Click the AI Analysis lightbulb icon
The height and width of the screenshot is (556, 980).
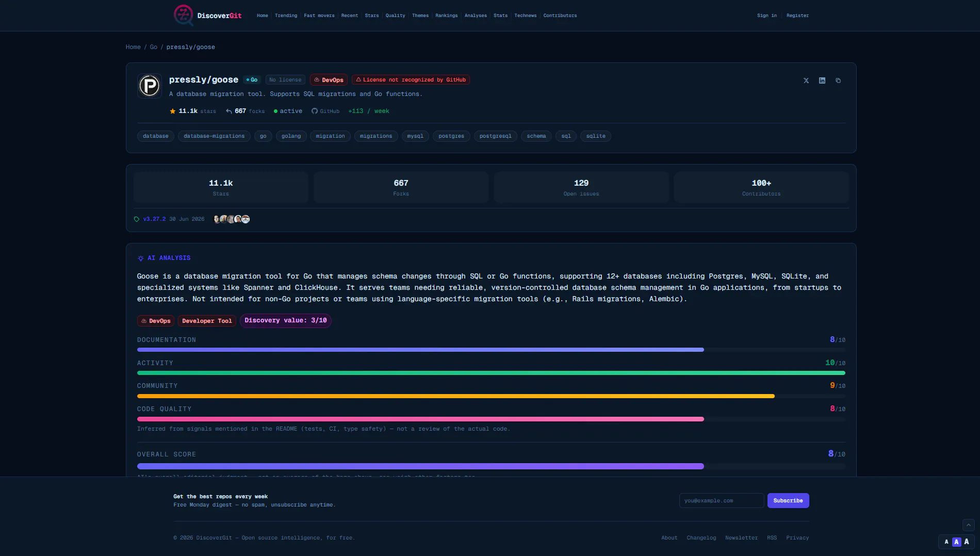click(141, 258)
